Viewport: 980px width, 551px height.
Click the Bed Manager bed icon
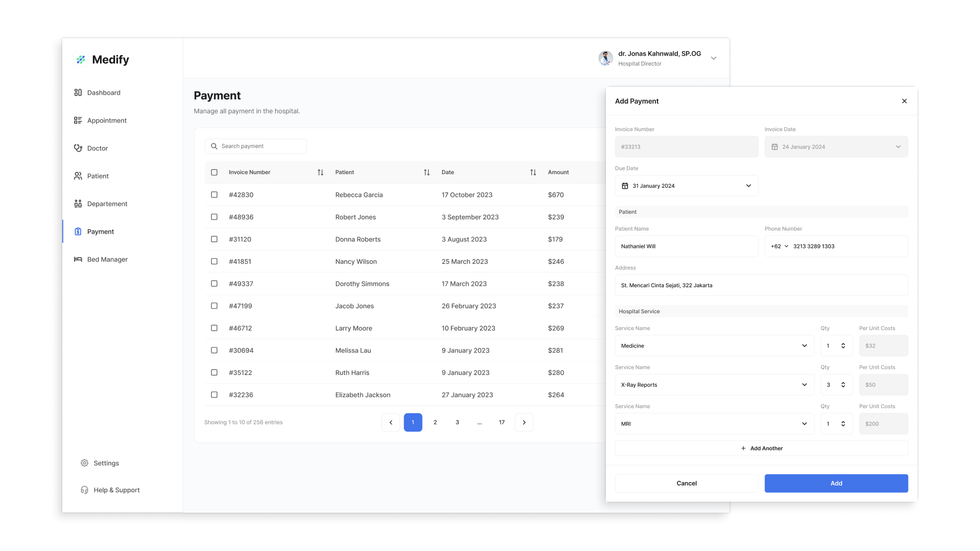pos(78,259)
